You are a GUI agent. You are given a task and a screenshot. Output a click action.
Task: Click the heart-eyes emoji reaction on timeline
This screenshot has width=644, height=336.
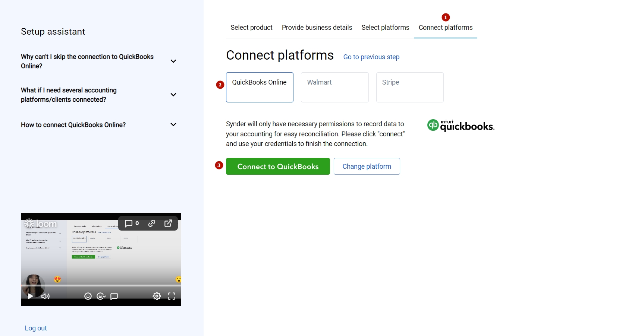(x=57, y=279)
